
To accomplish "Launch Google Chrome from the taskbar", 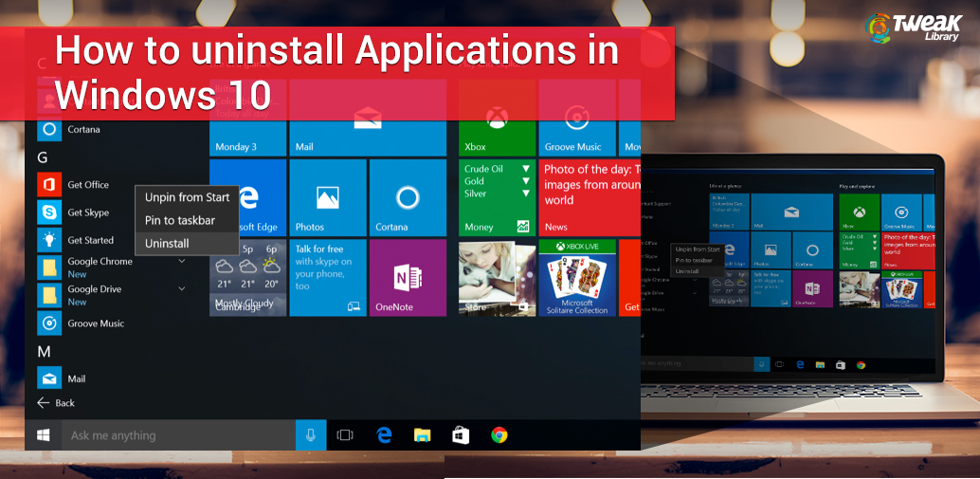I will click(499, 435).
